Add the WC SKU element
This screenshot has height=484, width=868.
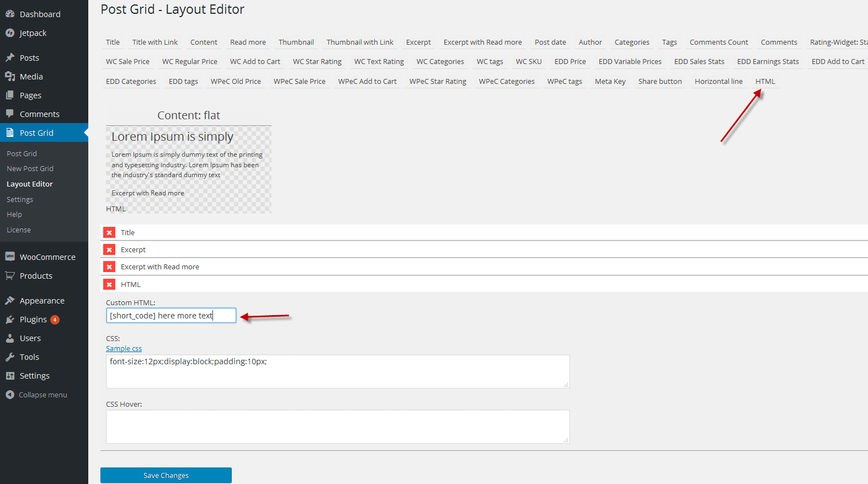529,62
